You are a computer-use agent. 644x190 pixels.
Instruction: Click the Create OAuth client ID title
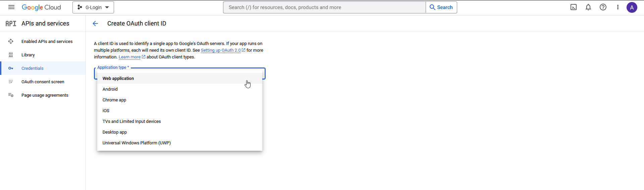(137, 23)
